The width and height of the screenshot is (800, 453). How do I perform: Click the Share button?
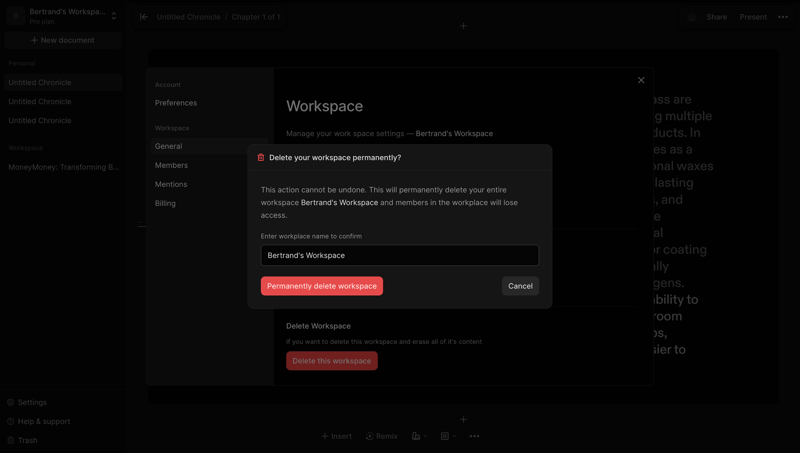tap(716, 17)
